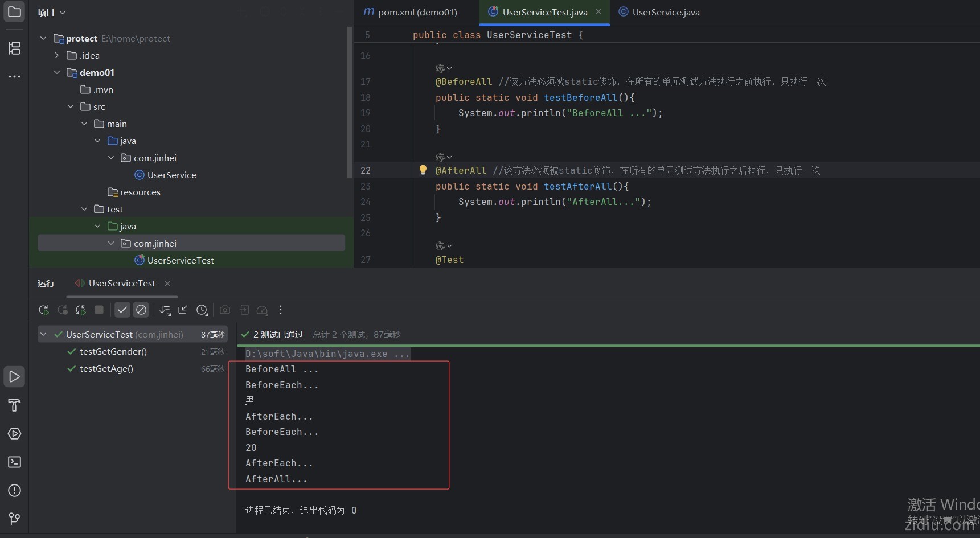The image size is (980, 538).
Task: Open the Git version control tool window
Action: [14, 519]
